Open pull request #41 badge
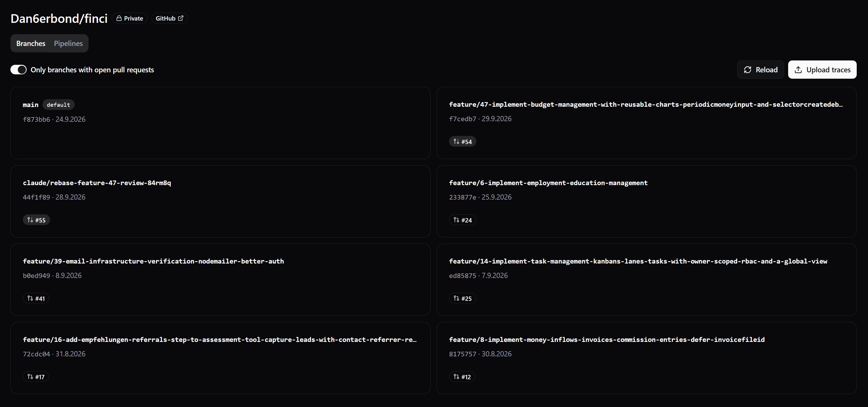Image resolution: width=868 pixels, height=407 pixels. coord(36,299)
